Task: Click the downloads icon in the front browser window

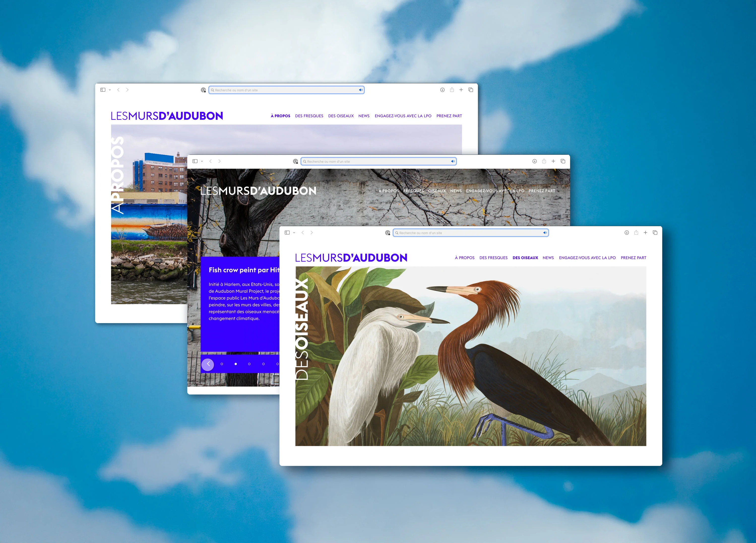Action: click(627, 232)
